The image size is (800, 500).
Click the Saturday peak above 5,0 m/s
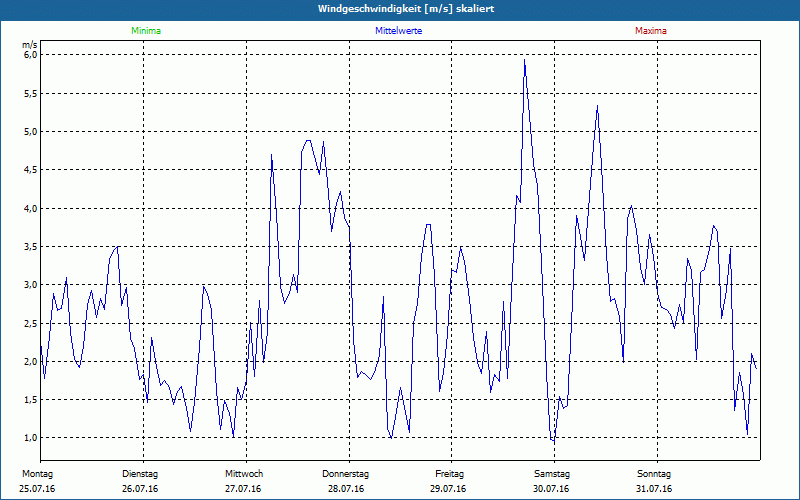[597, 106]
